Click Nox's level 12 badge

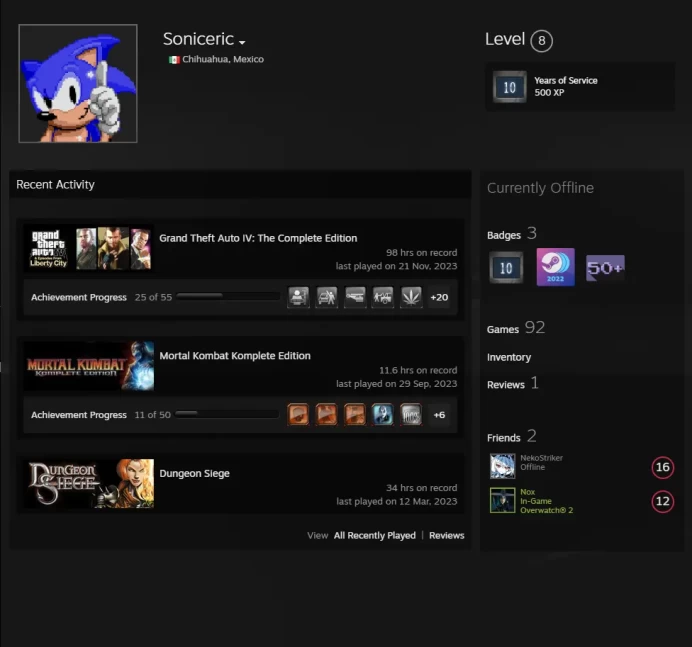[x=662, y=501]
